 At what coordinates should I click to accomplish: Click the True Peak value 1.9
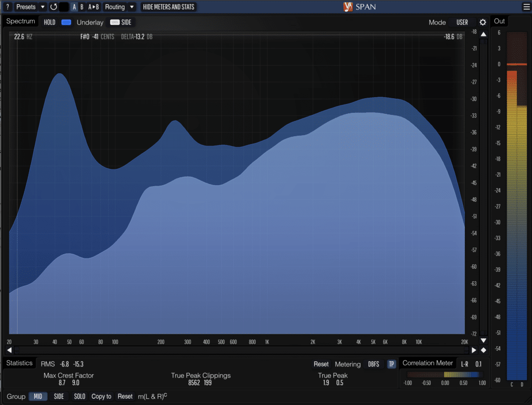[x=326, y=383]
